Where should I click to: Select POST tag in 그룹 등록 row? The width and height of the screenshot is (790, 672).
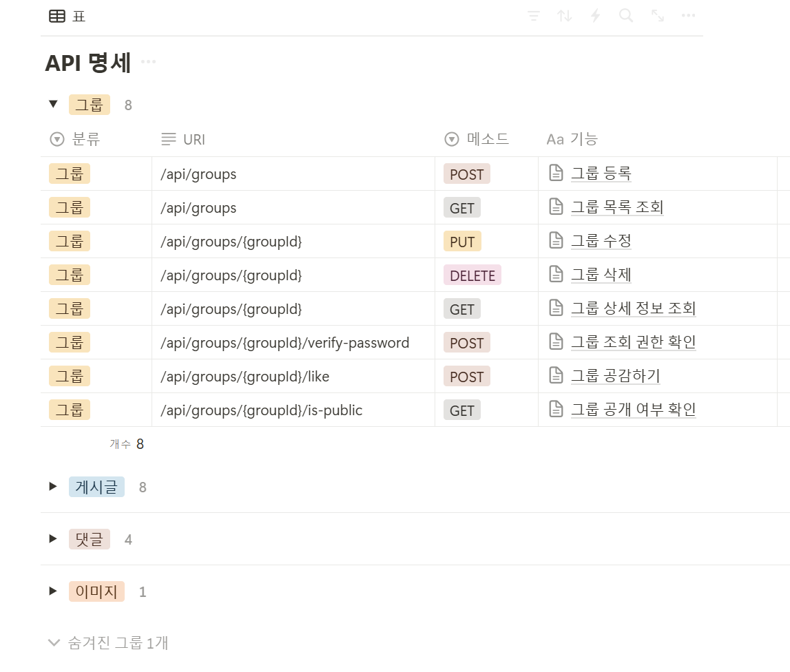(x=466, y=174)
